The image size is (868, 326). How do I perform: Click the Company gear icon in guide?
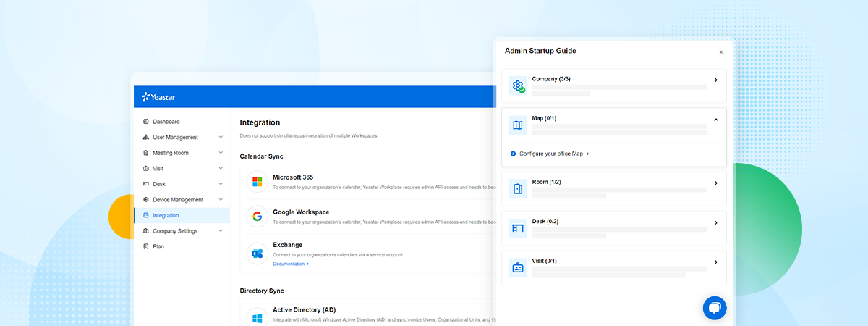click(518, 86)
